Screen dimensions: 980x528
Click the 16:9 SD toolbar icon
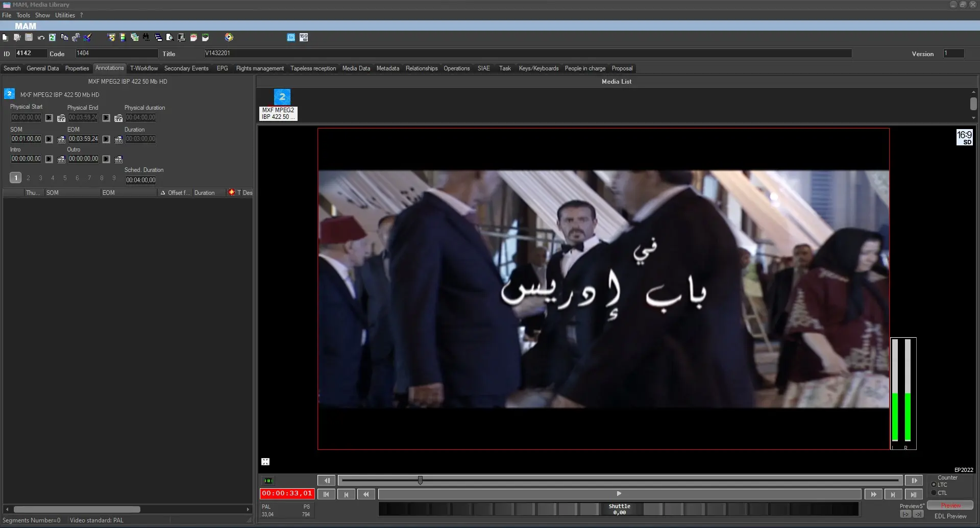pos(304,37)
